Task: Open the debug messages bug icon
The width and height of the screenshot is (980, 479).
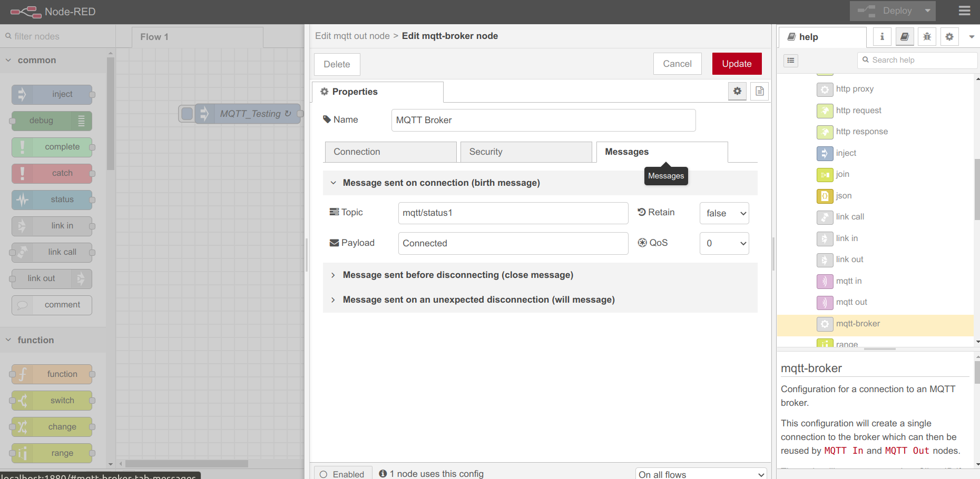Action: 927,37
